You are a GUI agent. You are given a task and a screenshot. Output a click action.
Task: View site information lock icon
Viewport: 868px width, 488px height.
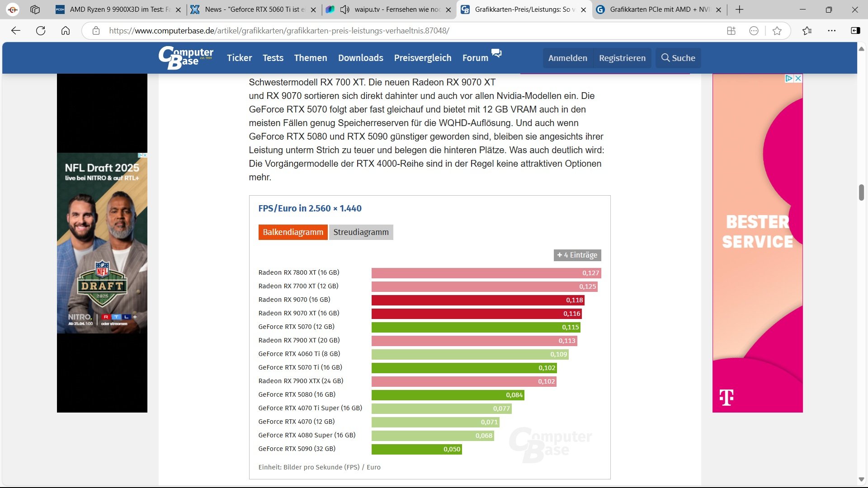coord(96,31)
